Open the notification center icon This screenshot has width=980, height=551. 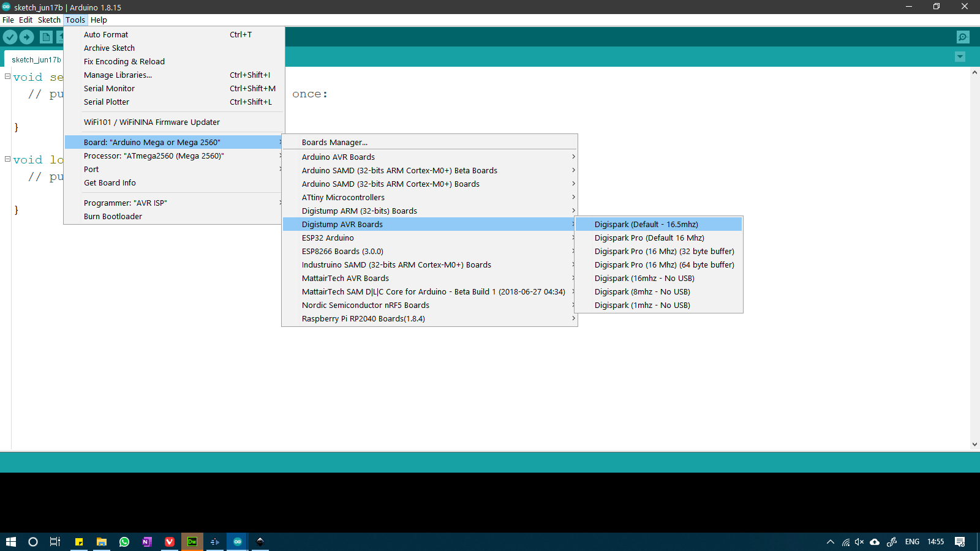960,542
